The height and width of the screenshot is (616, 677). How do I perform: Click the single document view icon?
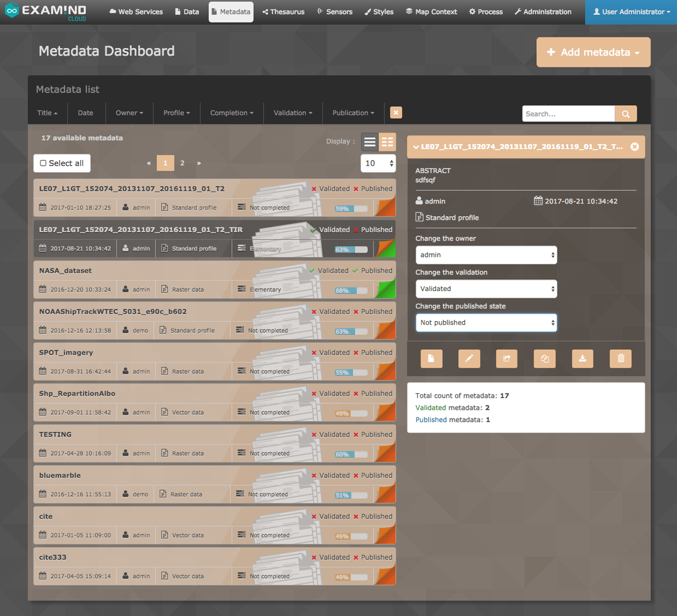[x=431, y=359]
